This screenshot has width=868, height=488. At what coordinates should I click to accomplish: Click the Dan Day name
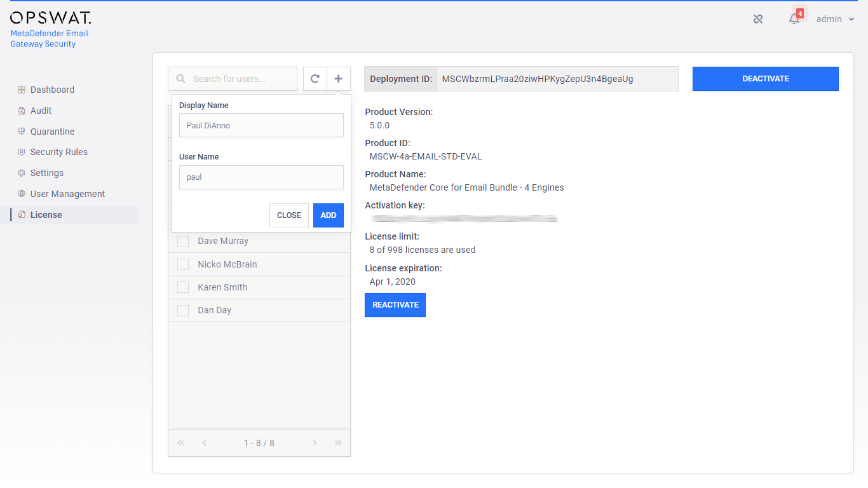[x=215, y=311]
